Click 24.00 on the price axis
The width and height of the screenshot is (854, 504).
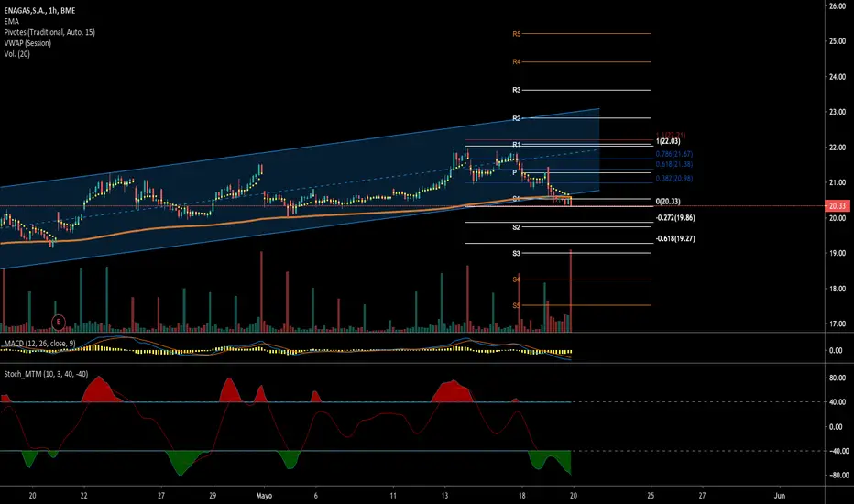[x=838, y=77]
